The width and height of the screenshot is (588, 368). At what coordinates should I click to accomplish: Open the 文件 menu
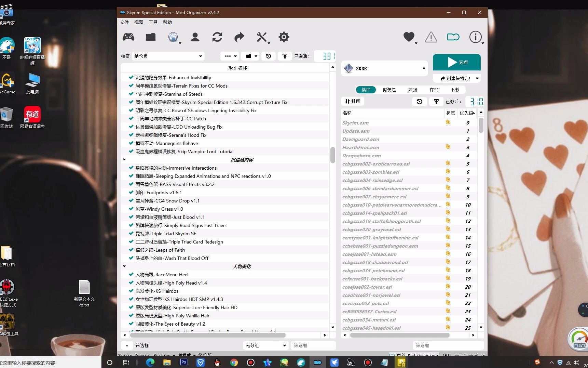click(x=124, y=22)
